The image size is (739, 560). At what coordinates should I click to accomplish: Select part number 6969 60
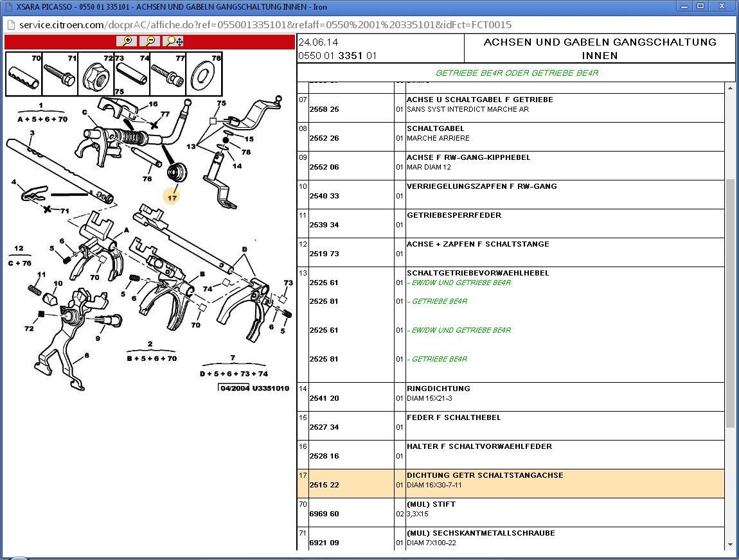coord(325,514)
